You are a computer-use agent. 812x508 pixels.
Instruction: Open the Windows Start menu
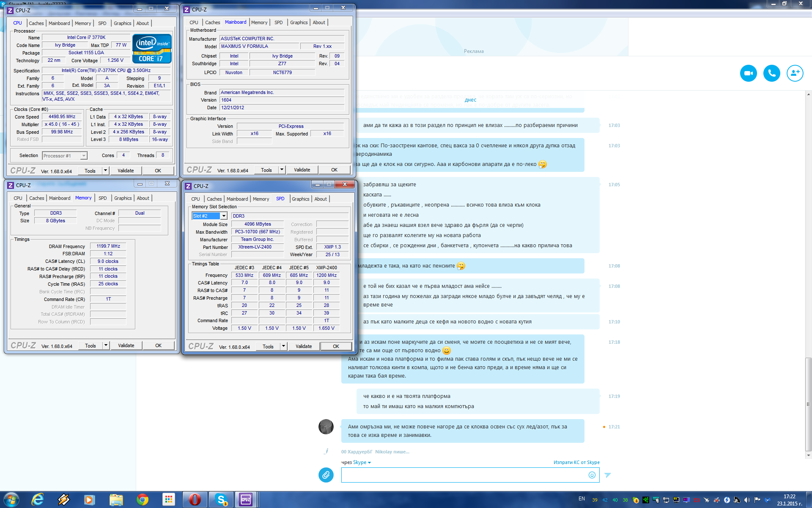coord(11,500)
